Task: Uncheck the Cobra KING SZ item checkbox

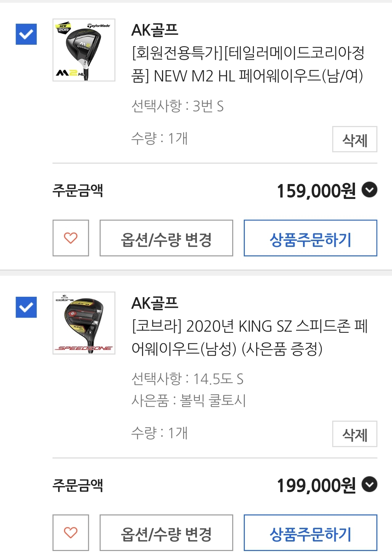Action: [x=26, y=307]
